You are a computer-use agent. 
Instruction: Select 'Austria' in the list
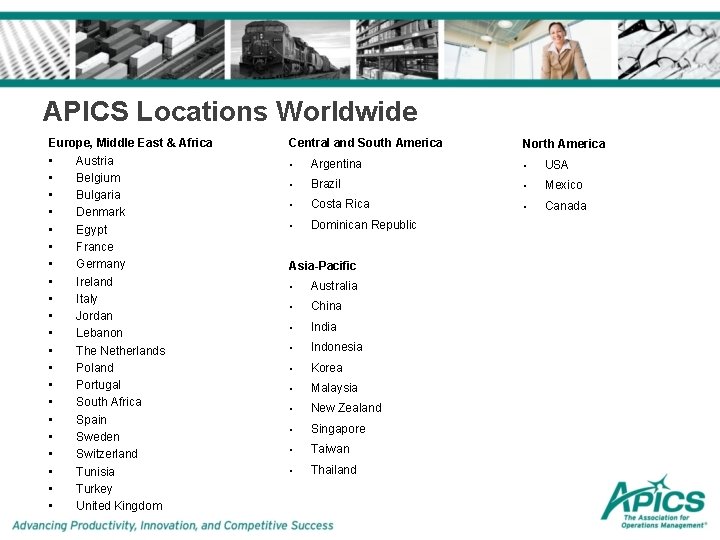click(95, 161)
